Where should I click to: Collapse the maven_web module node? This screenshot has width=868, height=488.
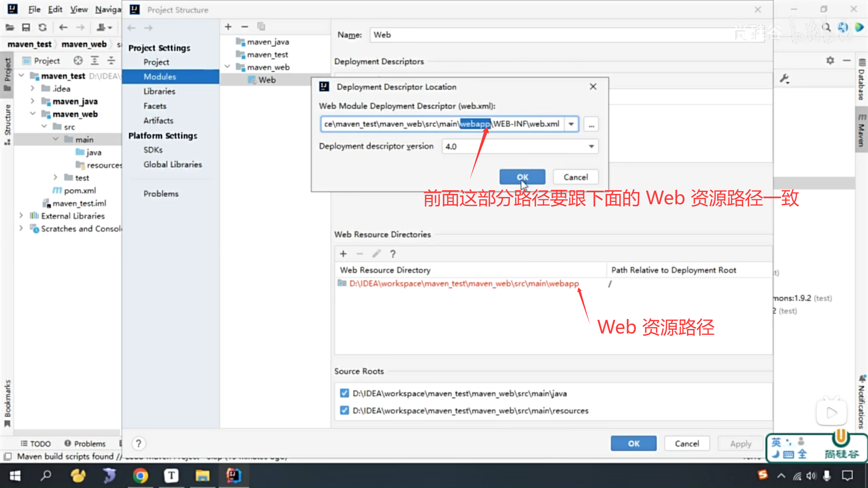pyautogui.click(x=227, y=67)
